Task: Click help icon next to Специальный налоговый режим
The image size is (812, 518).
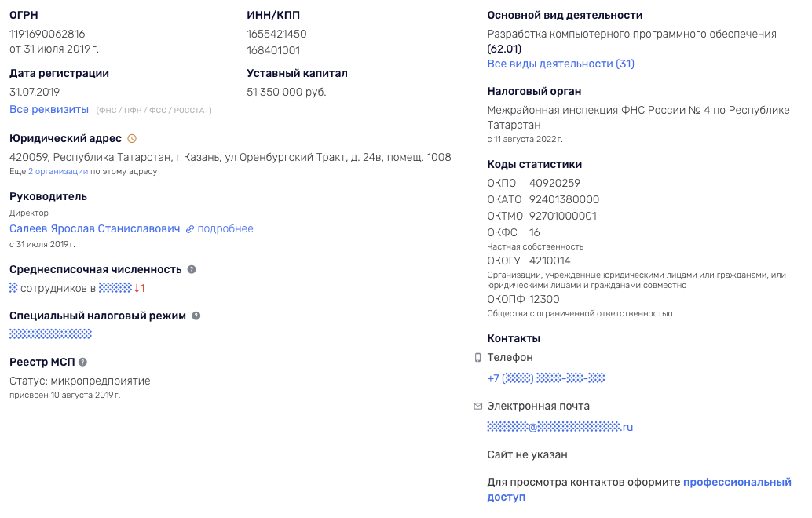Action: pyautogui.click(x=196, y=316)
